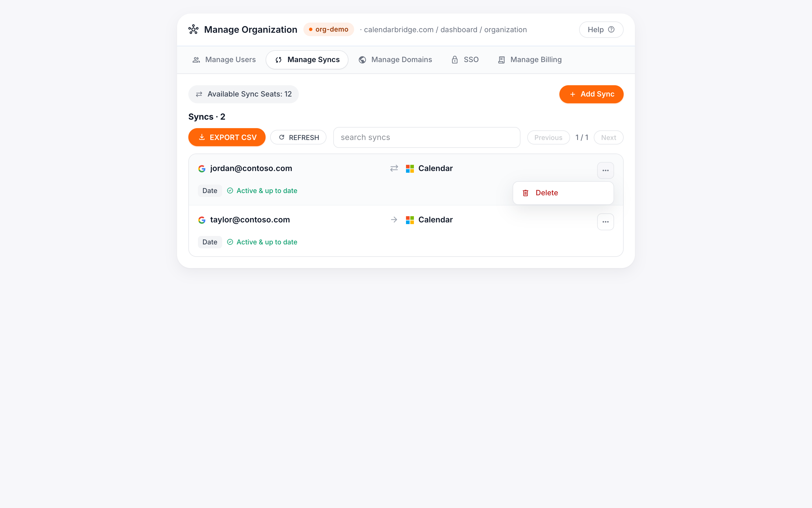The height and width of the screenshot is (508, 812).
Task: Click the Calendar label in jordan's sync row
Action: point(436,168)
